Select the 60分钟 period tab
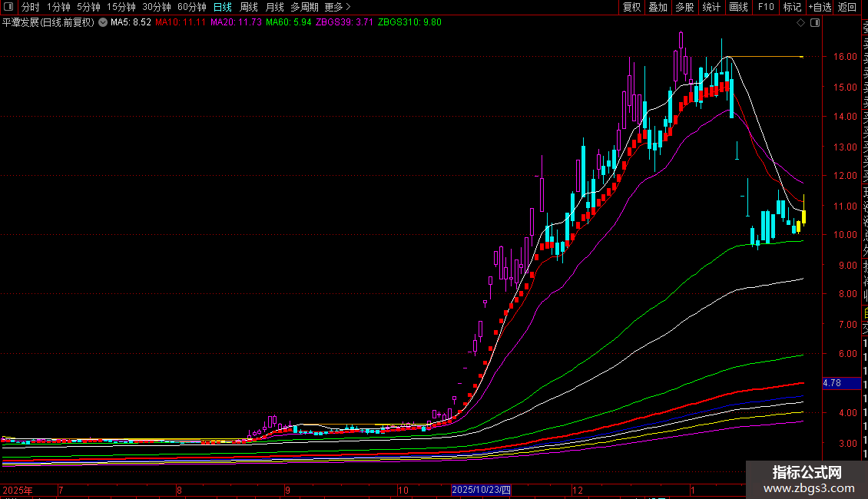Screen dimensions: 868x499 (192, 7)
